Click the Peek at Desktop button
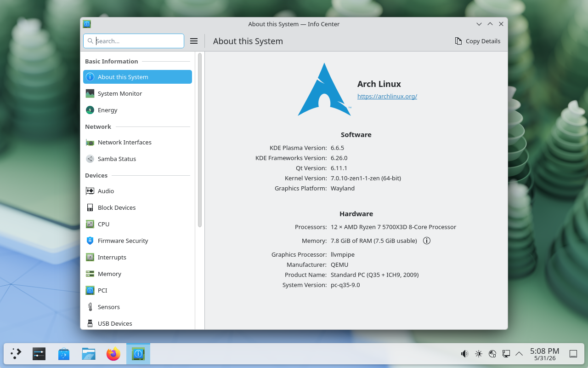Screen dimensions: 588x368 (x=573, y=354)
